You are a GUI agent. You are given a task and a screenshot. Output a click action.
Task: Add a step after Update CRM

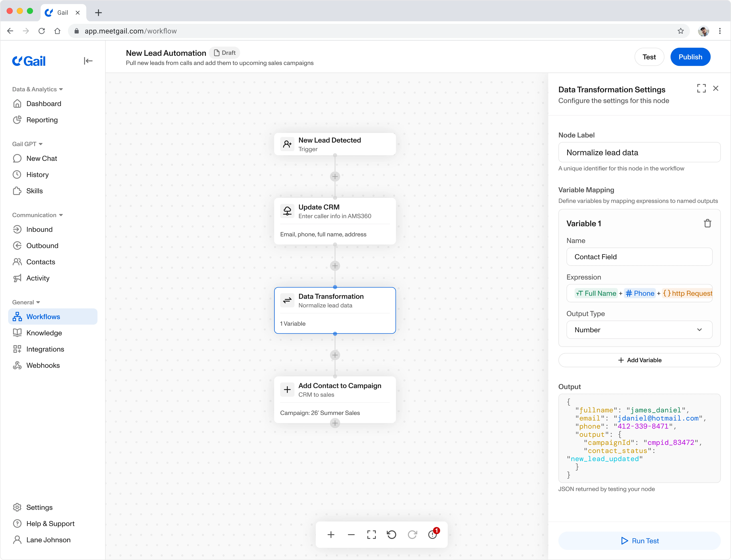[335, 266]
